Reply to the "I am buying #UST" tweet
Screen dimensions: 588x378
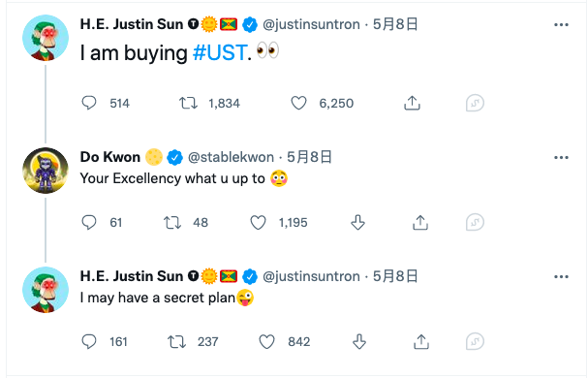click(x=89, y=103)
